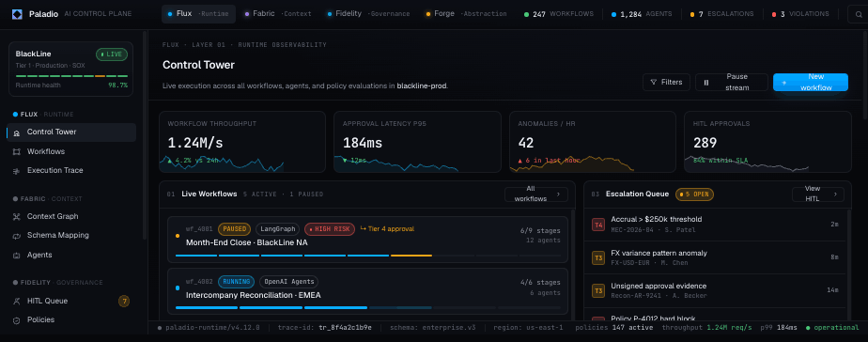Open Context Graph in the sidebar
The height and width of the screenshot is (342, 868).
[x=71, y=216]
